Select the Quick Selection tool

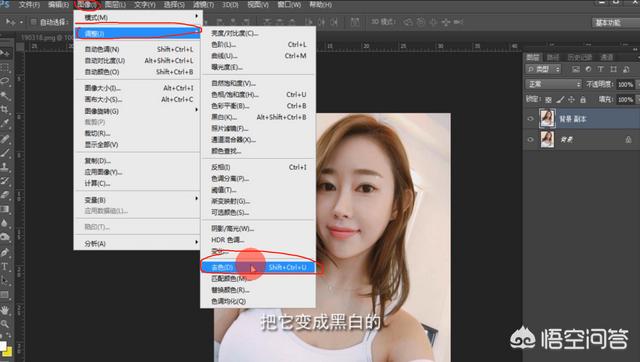point(4,95)
